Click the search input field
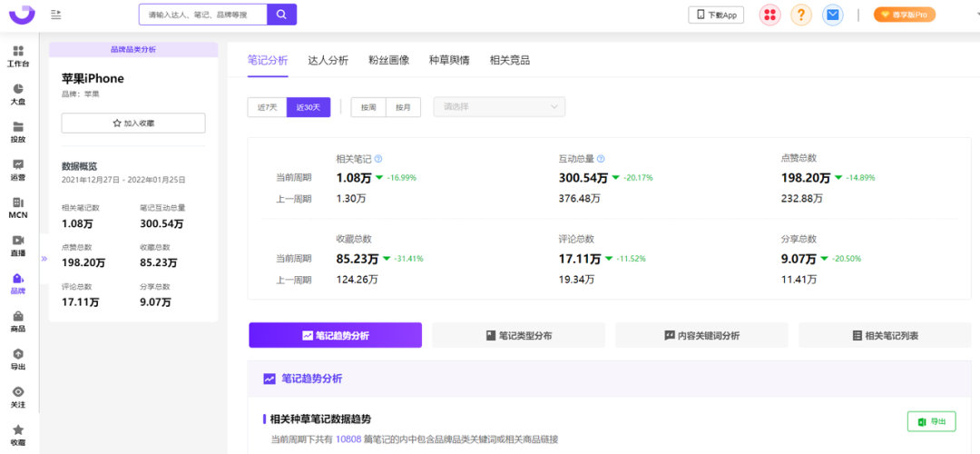 click(202, 15)
